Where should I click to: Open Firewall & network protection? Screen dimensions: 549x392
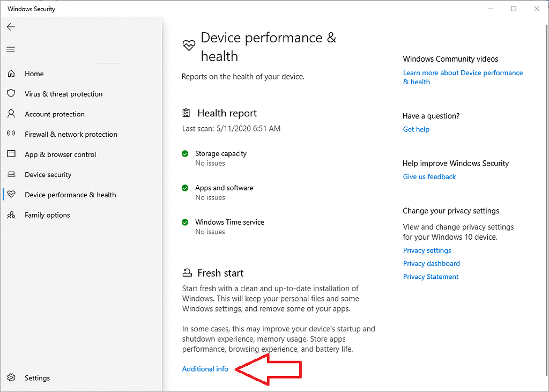[81, 134]
